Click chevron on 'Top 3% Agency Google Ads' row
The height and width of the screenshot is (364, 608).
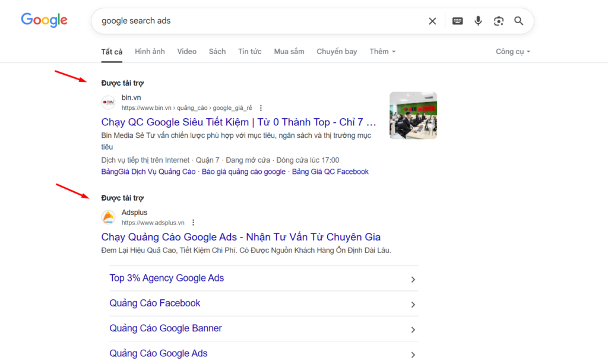(413, 280)
